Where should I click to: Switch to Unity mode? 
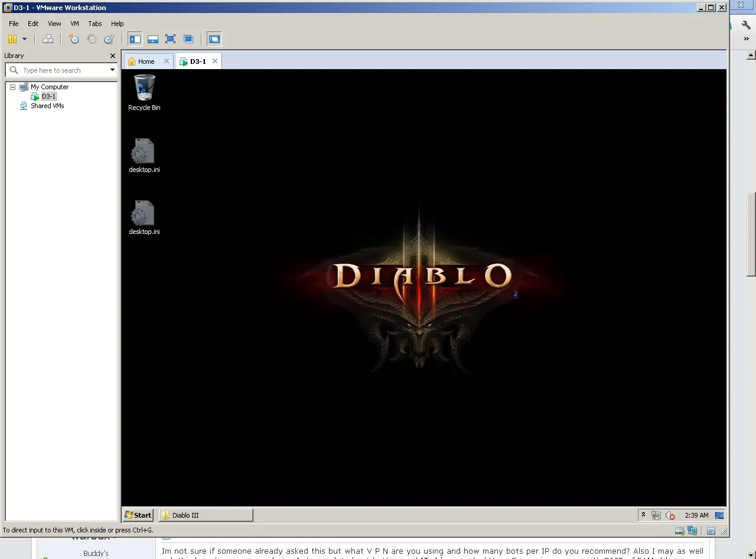tap(188, 39)
